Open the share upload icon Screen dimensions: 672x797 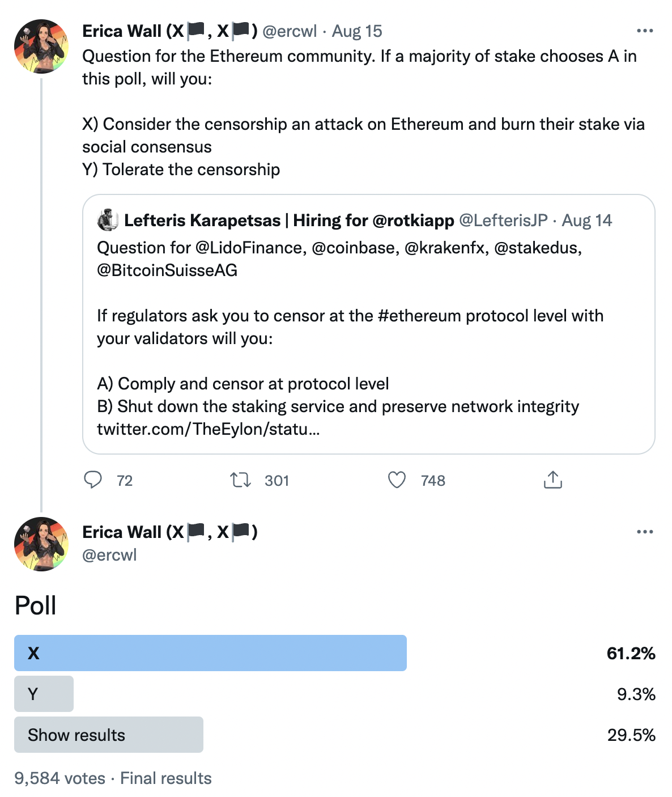(552, 480)
